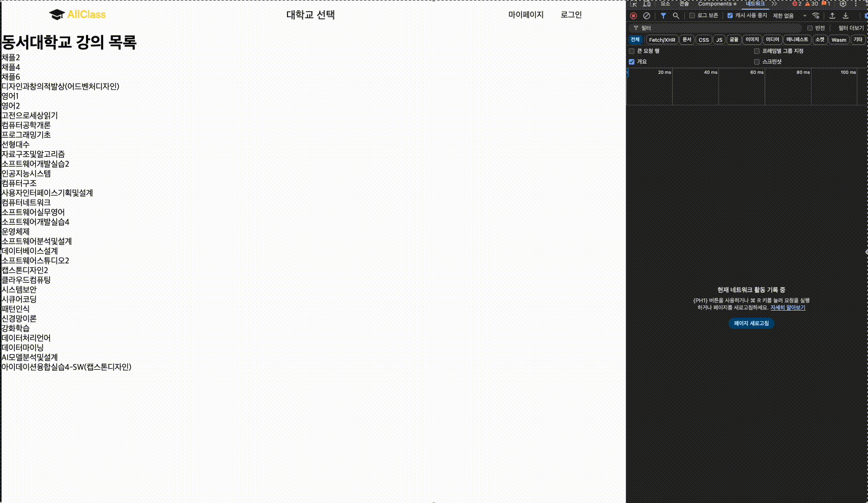This screenshot has width=868, height=503.
Task: Open the 자세히 알아보기 link
Action: point(788,308)
